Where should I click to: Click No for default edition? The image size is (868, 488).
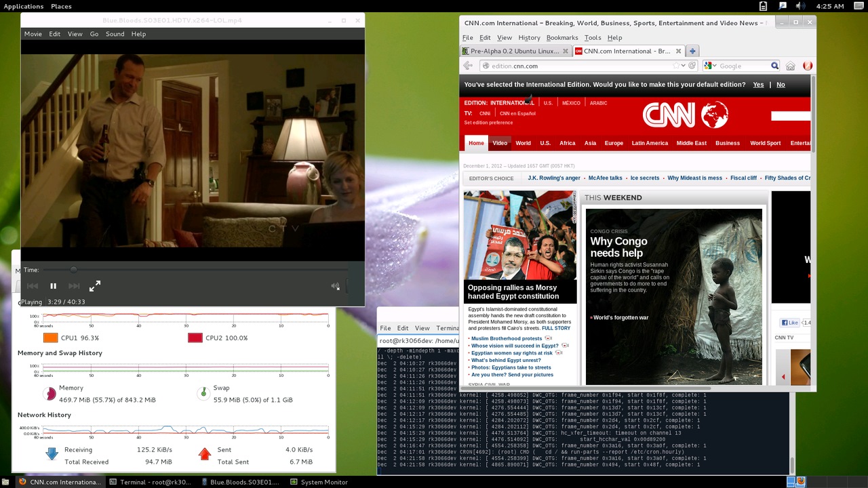[x=781, y=85]
